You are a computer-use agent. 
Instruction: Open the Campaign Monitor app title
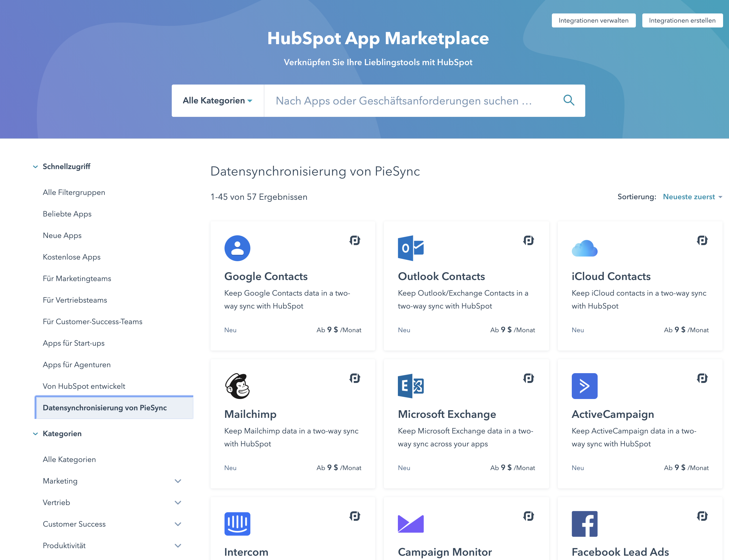click(x=445, y=552)
